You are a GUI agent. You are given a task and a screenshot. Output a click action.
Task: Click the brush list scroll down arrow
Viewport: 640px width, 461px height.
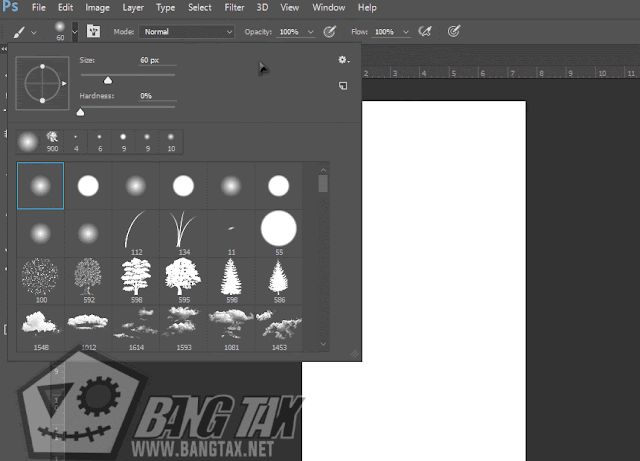[323, 344]
